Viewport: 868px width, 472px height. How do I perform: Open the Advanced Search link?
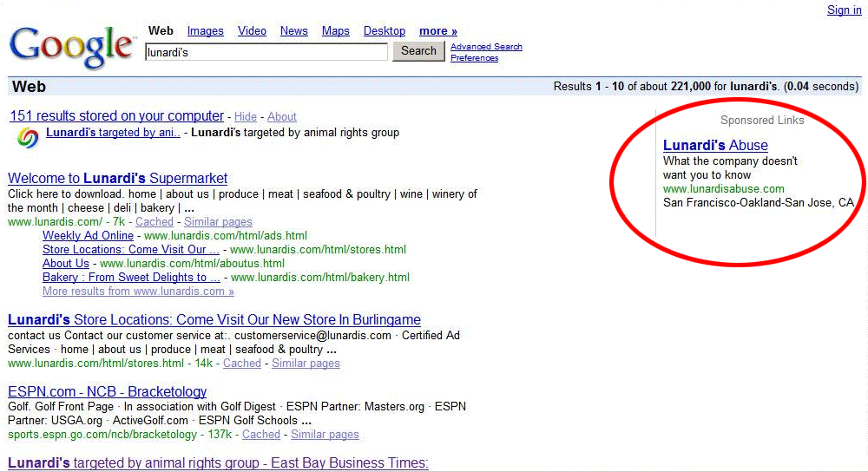[x=486, y=47]
